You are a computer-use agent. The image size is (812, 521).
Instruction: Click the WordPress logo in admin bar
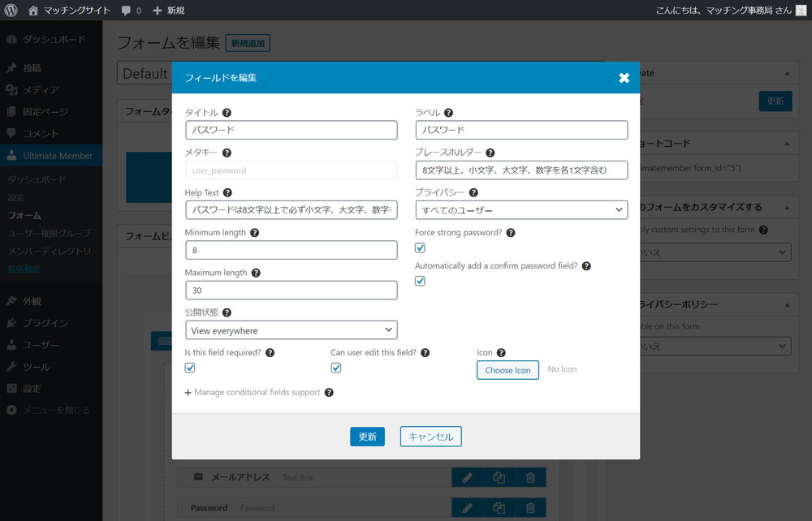pos(11,11)
